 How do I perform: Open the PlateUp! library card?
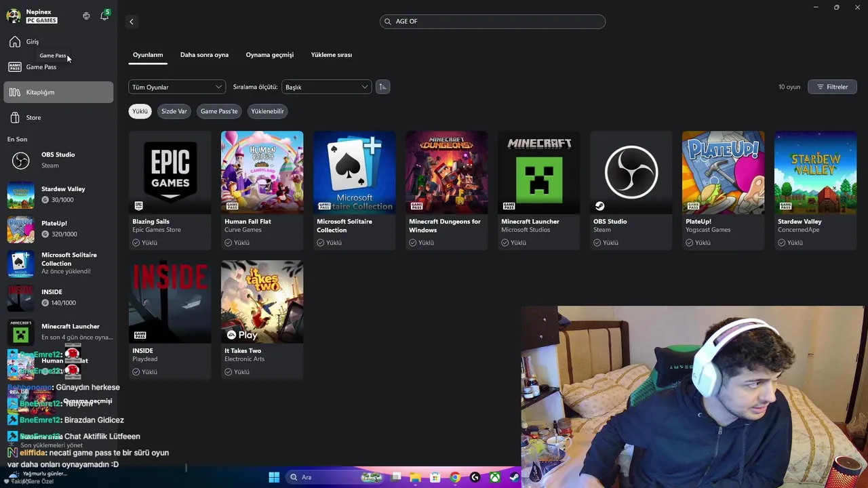tap(723, 190)
